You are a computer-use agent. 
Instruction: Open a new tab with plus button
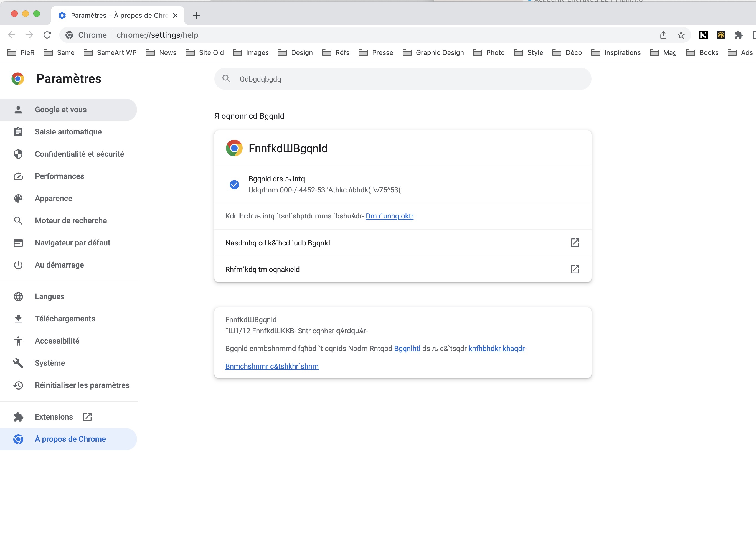tap(196, 16)
